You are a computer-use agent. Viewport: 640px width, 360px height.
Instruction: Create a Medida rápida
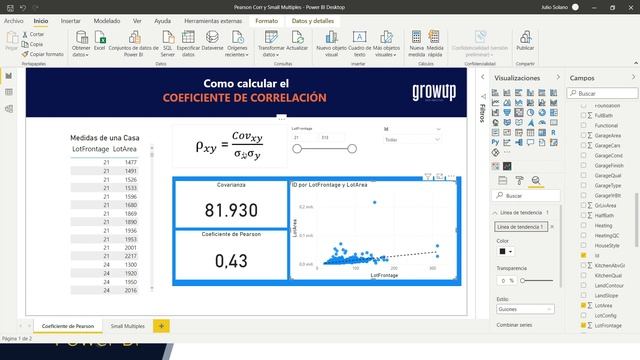pos(435,44)
